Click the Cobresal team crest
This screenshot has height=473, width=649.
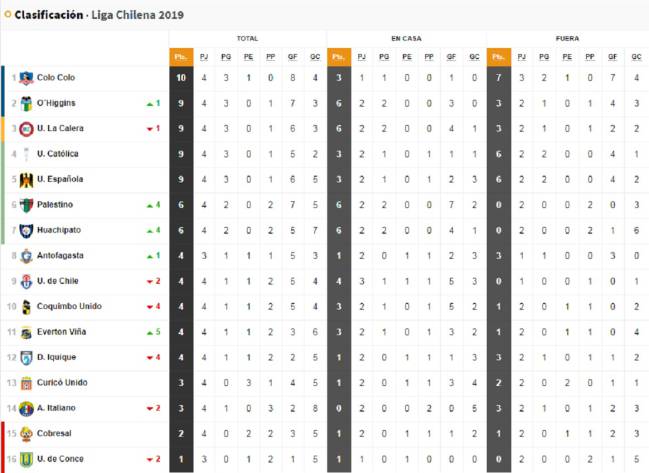(x=27, y=433)
